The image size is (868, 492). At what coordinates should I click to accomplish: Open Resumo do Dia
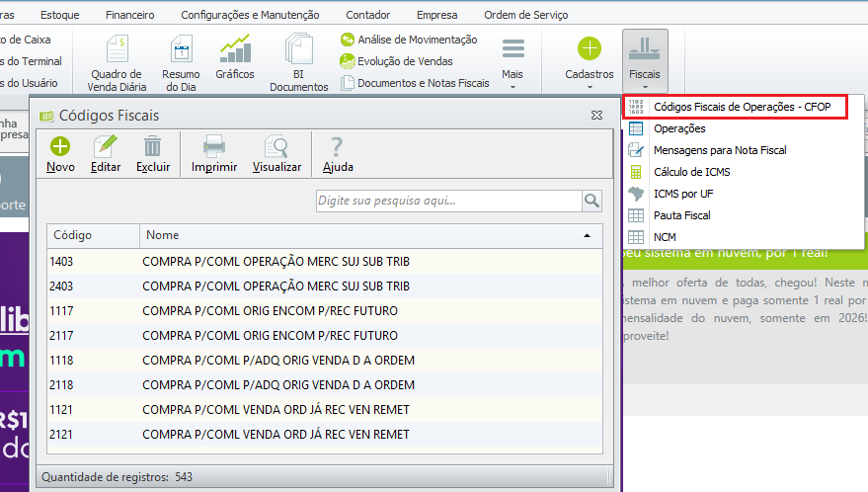181,62
